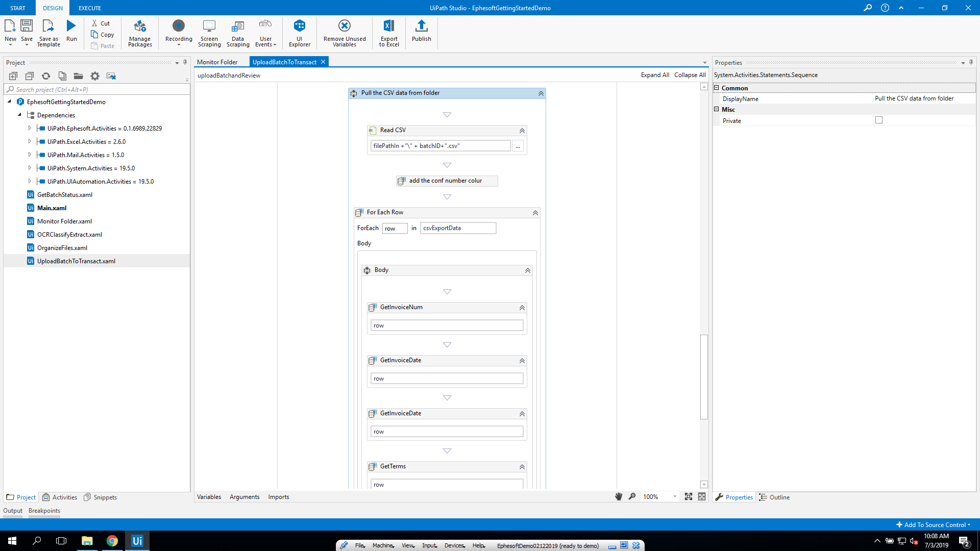Fit workflow to screen
Screen dimensions: 980x551
tap(689, 496)
